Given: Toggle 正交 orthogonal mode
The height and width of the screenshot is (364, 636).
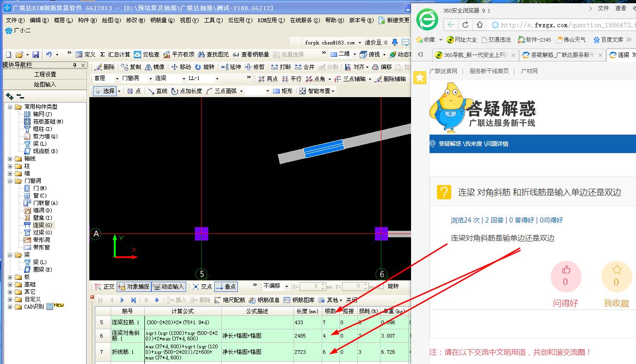Looking at the screenshot, I should (105, 287).
